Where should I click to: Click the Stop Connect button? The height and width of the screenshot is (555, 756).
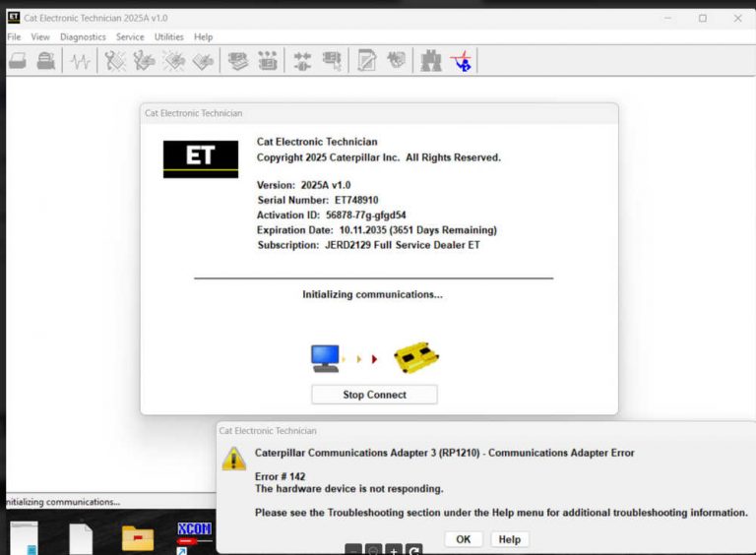pos(375,395)
